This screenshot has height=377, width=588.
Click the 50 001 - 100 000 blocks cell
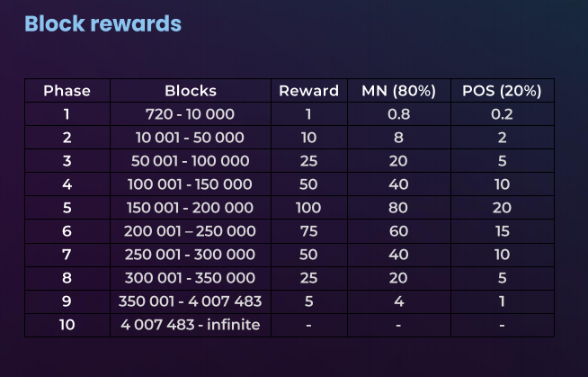click(191, 161)
